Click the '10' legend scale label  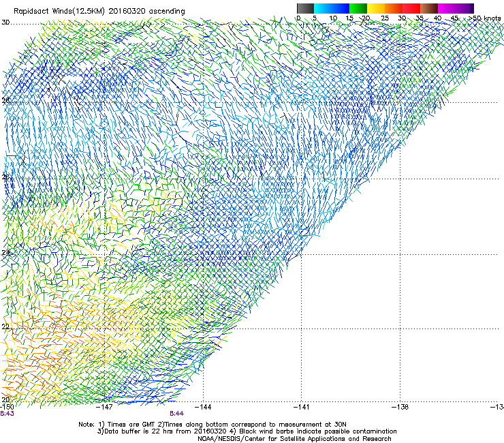(333, 18)
